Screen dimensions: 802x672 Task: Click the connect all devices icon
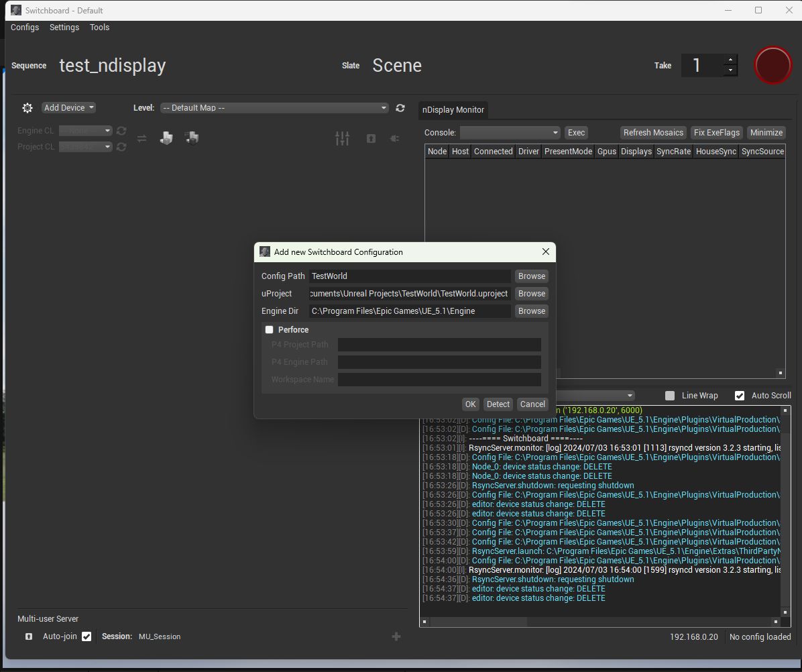394,139
